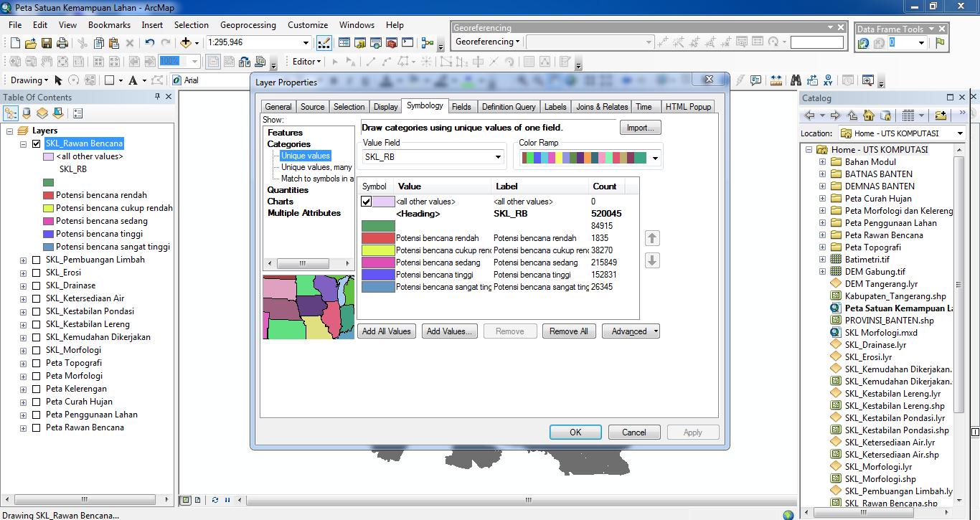Screen dimensions: 980x520
Task: Switch to List By Source in Table Of Contents
Action: pos(27,113)
